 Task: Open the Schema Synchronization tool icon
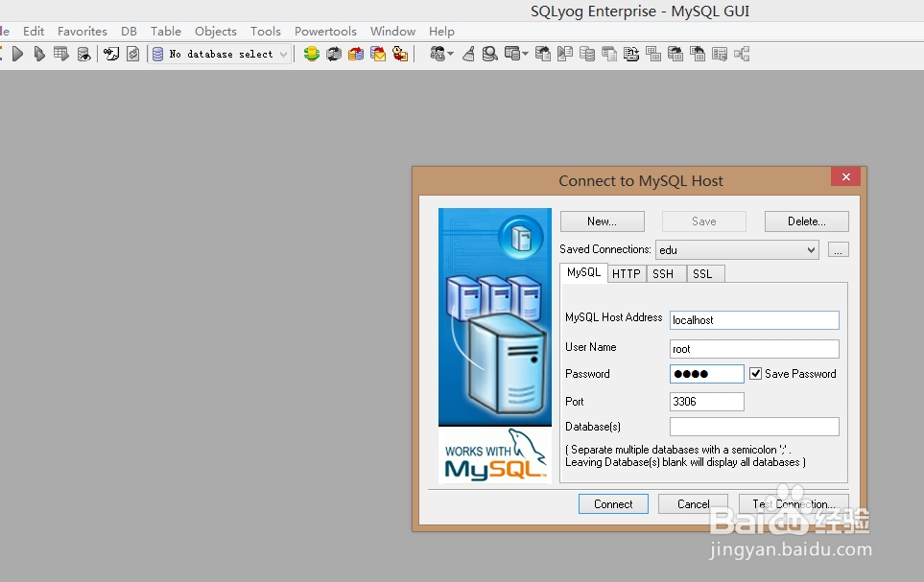pos(334,55)
